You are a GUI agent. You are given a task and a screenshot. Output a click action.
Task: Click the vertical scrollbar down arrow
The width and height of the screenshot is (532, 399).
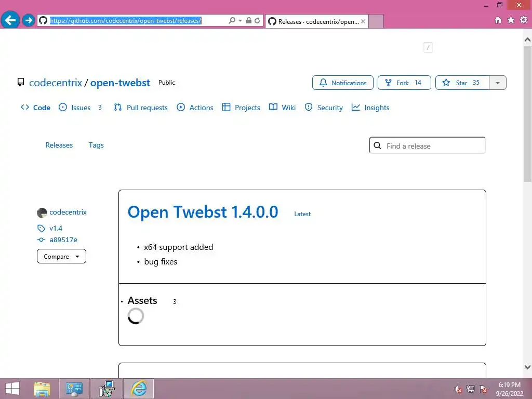[528, 367]
